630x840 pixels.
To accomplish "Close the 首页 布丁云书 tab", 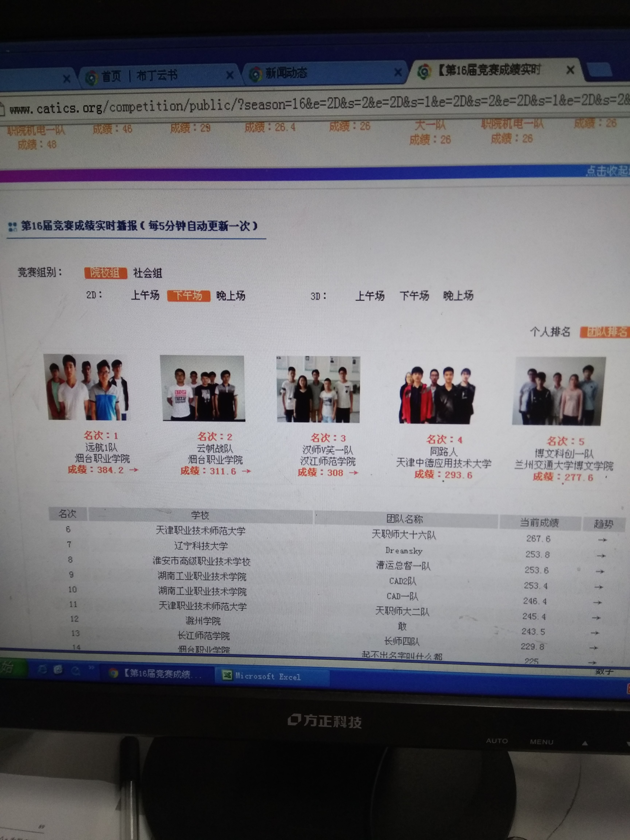I will [x=230, y=75].
